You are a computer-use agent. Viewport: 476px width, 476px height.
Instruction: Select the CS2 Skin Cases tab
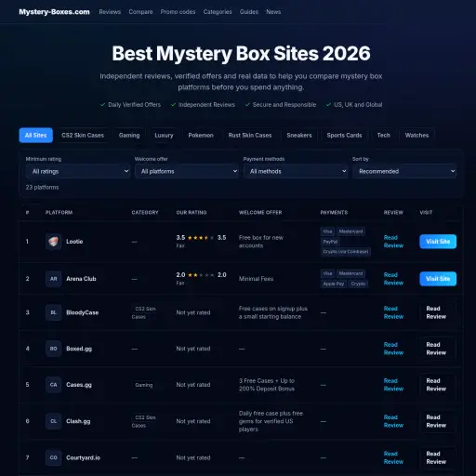tap(83, 135)
